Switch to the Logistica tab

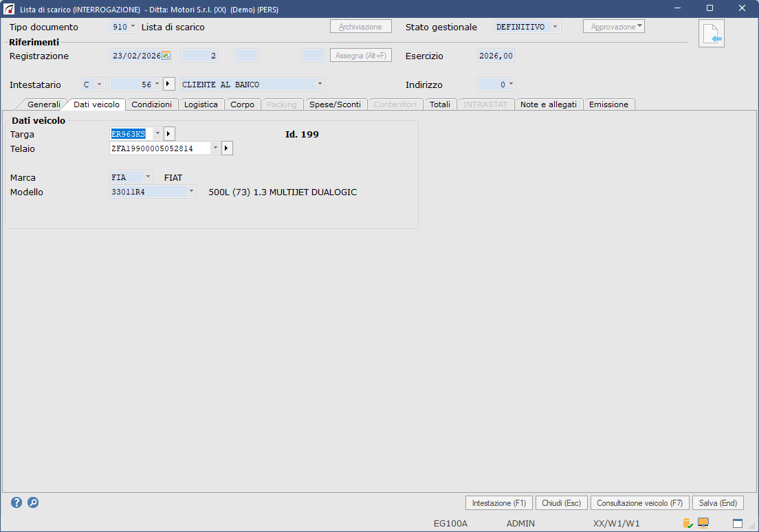coord(201,104)
